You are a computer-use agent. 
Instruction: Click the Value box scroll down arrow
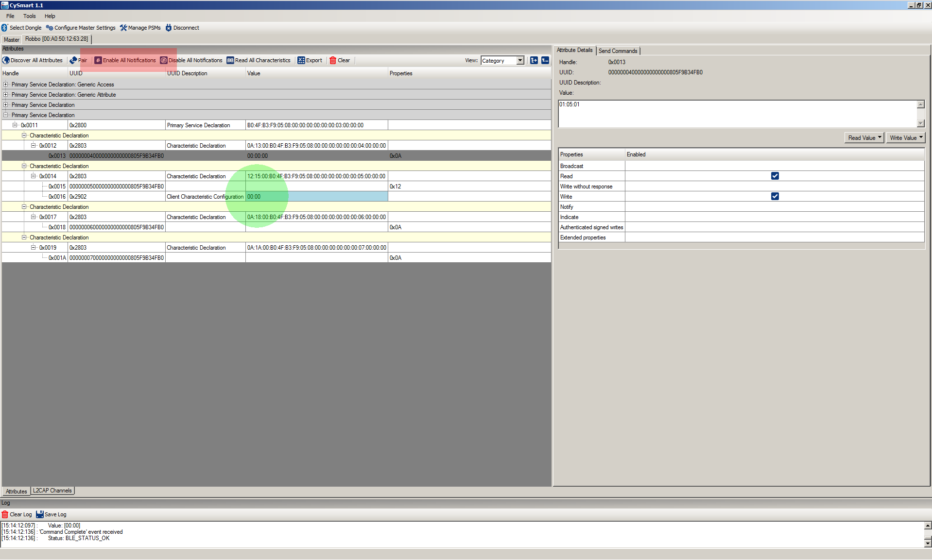[920, 123]
